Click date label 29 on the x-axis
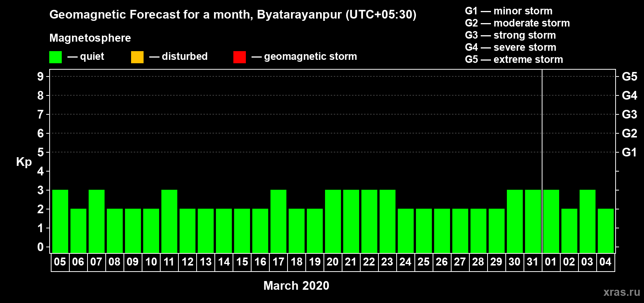644x303 pixels. click(x=496, y=262)
